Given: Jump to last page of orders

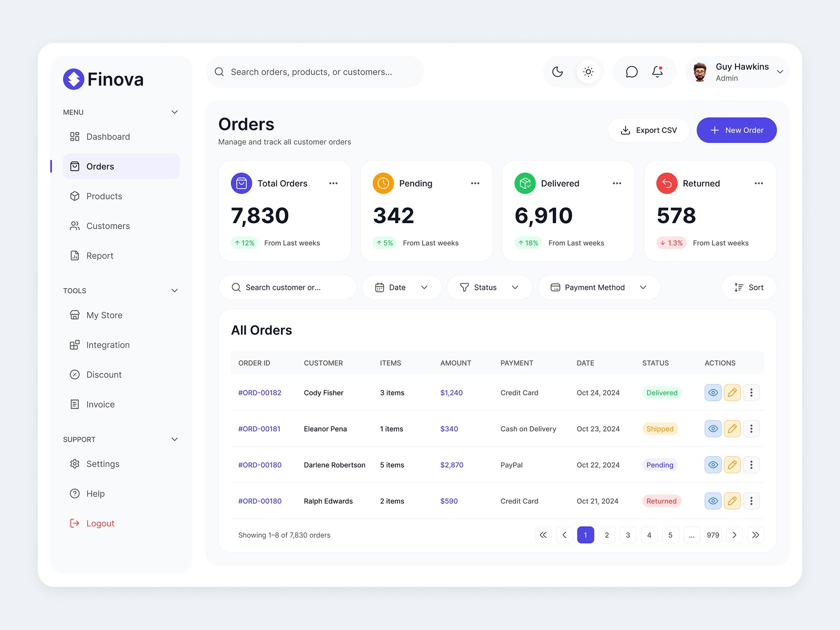Looking at the screenshot, I should coord(755,535).
